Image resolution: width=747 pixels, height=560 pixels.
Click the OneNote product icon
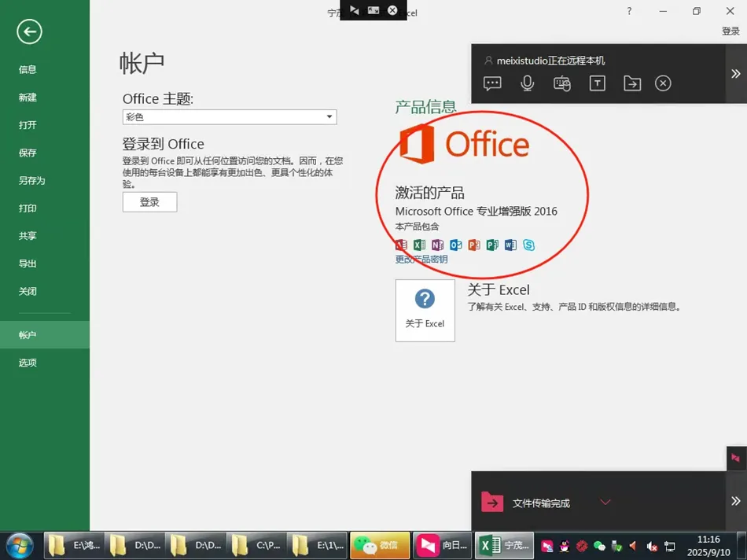(x=437, y=245)
